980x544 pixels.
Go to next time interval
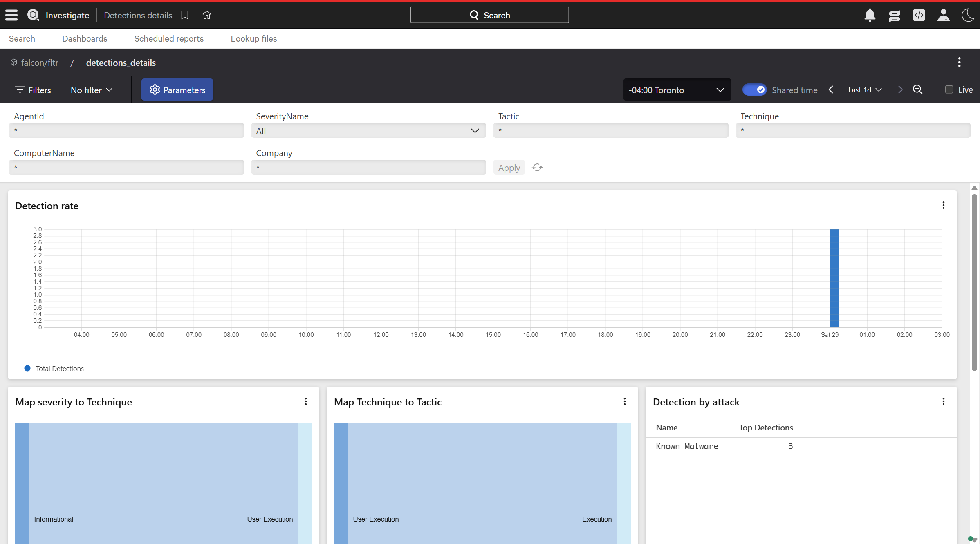coord(900,90)
